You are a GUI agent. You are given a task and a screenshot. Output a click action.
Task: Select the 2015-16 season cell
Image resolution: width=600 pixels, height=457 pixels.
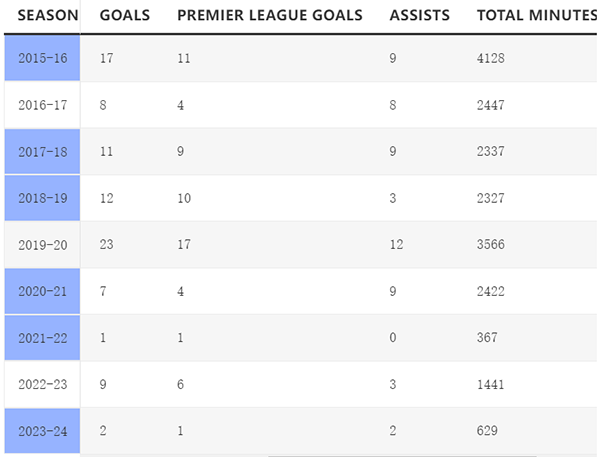42,58
